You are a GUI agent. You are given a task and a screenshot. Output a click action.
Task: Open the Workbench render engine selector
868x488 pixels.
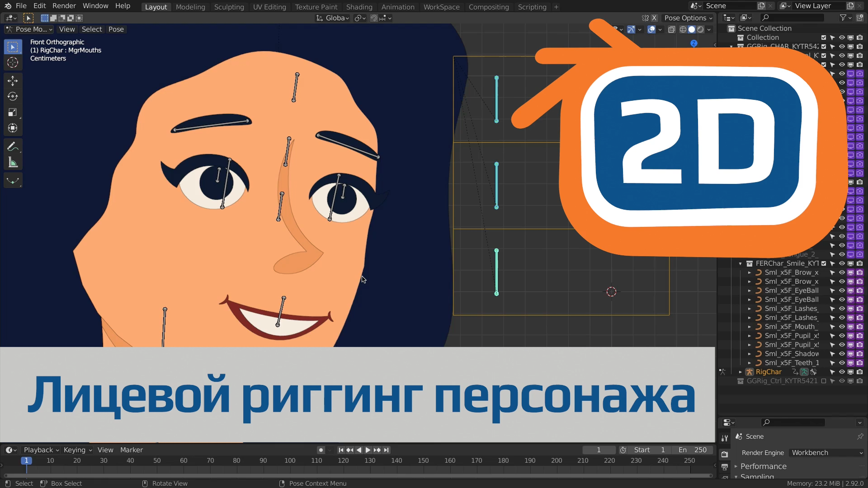pyautogui.click(x=826, y=452)
